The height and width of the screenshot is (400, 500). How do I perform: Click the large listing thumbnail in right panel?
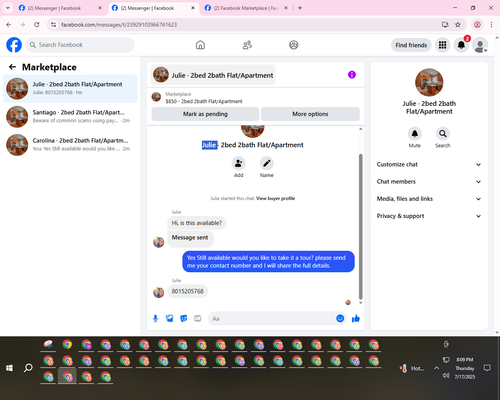(x=429, y=82)
